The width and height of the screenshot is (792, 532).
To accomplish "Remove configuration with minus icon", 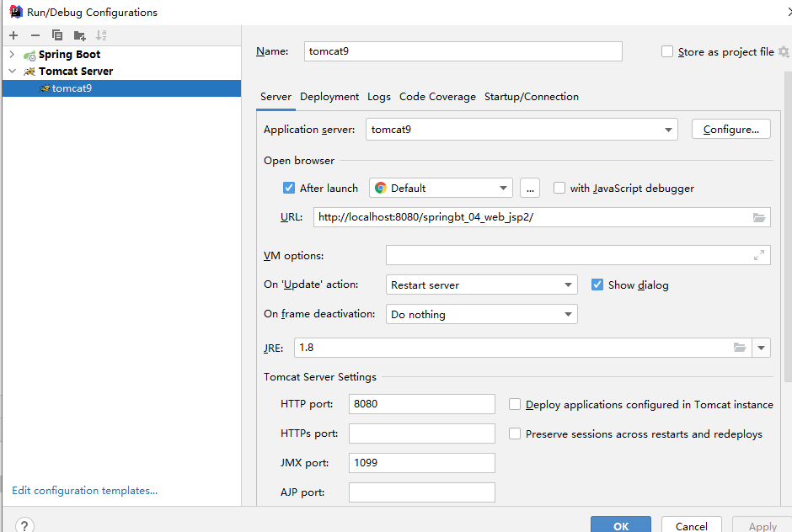I will pos(35,35).
